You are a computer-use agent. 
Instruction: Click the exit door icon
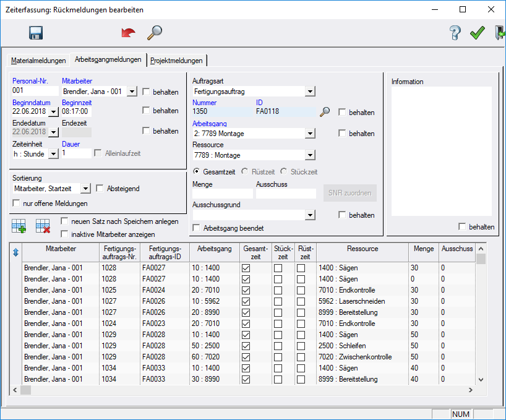pos(499,33)
